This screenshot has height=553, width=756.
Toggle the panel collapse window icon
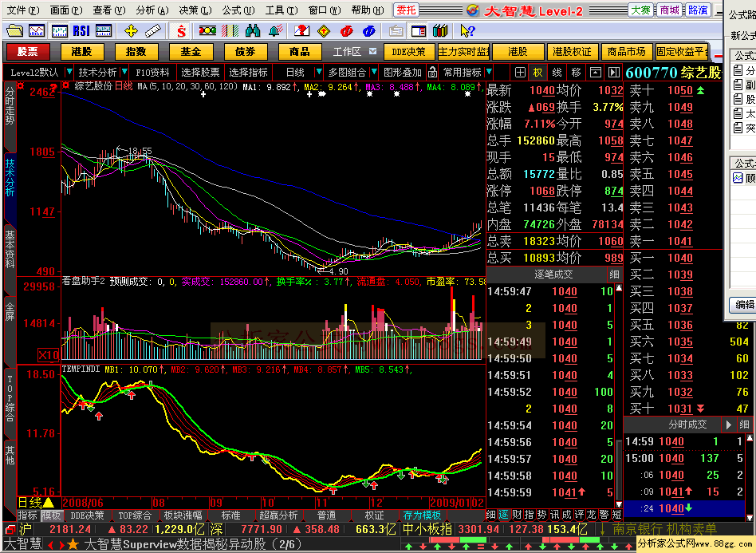596,73
